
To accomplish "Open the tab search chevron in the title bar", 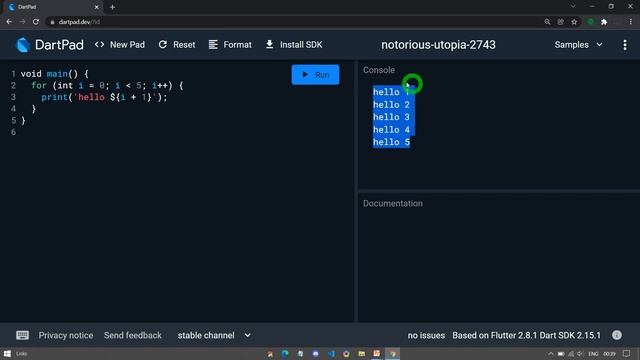I will tap(573, 7).
